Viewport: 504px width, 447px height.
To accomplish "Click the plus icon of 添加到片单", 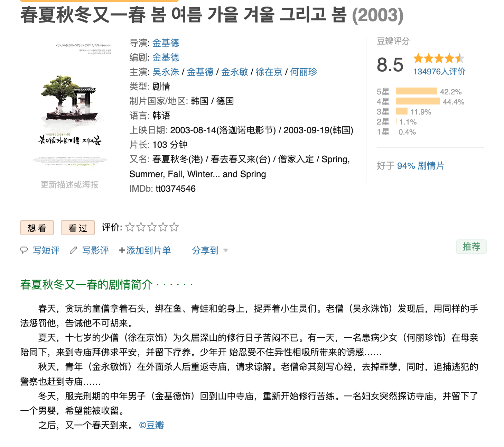I will (x=122, y=250).
